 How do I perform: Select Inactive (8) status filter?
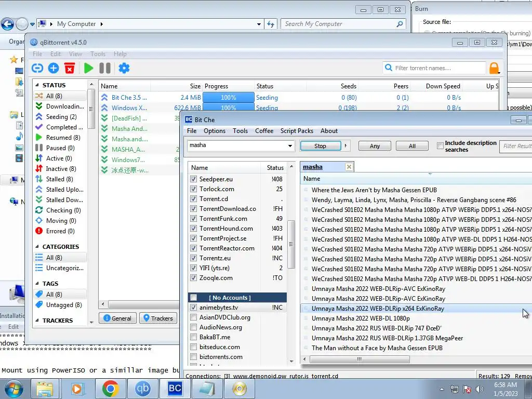61,169
